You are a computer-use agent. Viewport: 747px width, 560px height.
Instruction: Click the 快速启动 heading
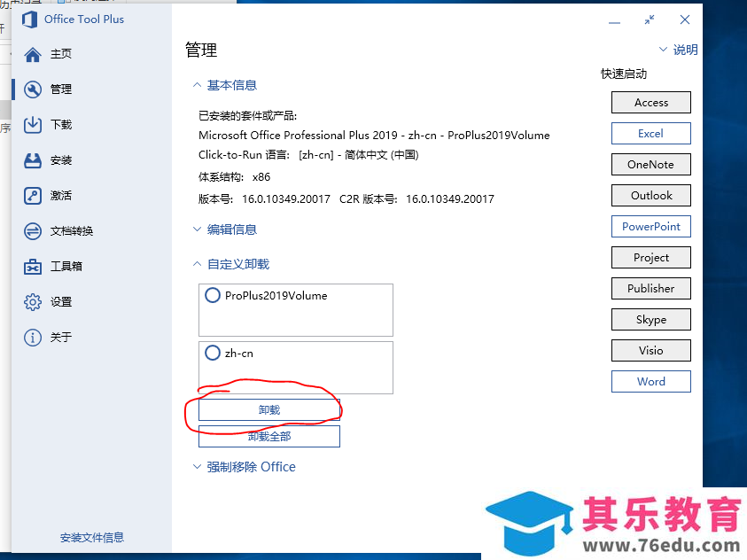[624, 74]
